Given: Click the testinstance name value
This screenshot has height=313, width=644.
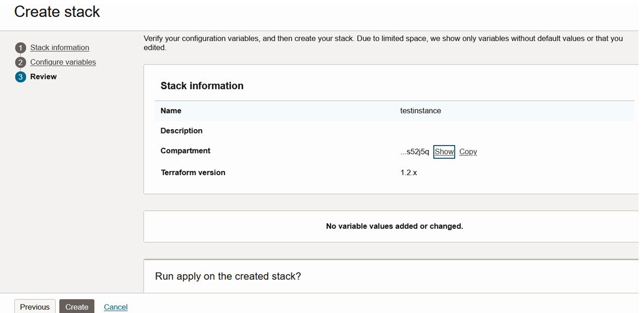Looking at the screenshot, I should [421, 111].
